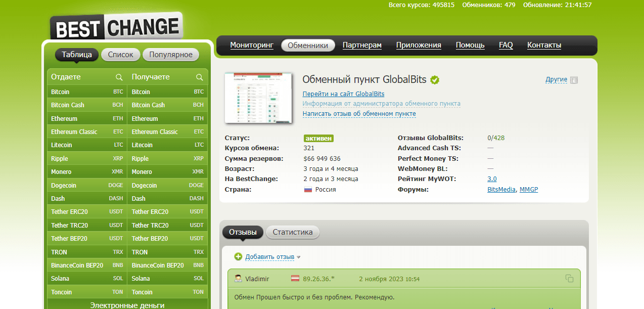Select the Таблица view mode
Image resolution: width=644 pixels, height=309 pixels.
pyautogui.click(x=77, y=55)
